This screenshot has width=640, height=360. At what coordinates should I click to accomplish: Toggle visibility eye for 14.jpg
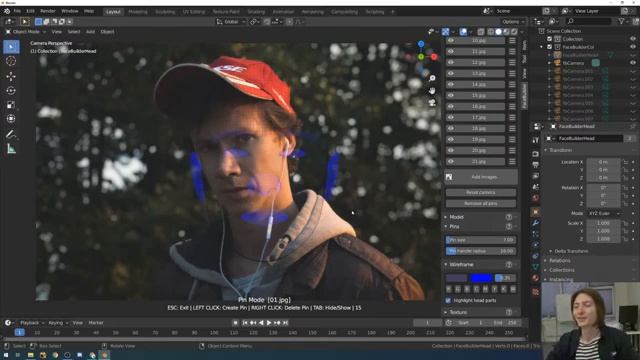click(x=451, y=84)
